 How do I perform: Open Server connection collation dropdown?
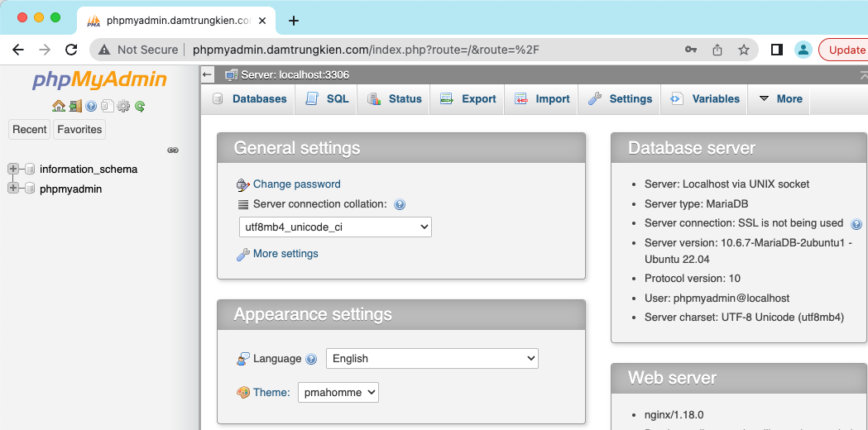(335, 227)
